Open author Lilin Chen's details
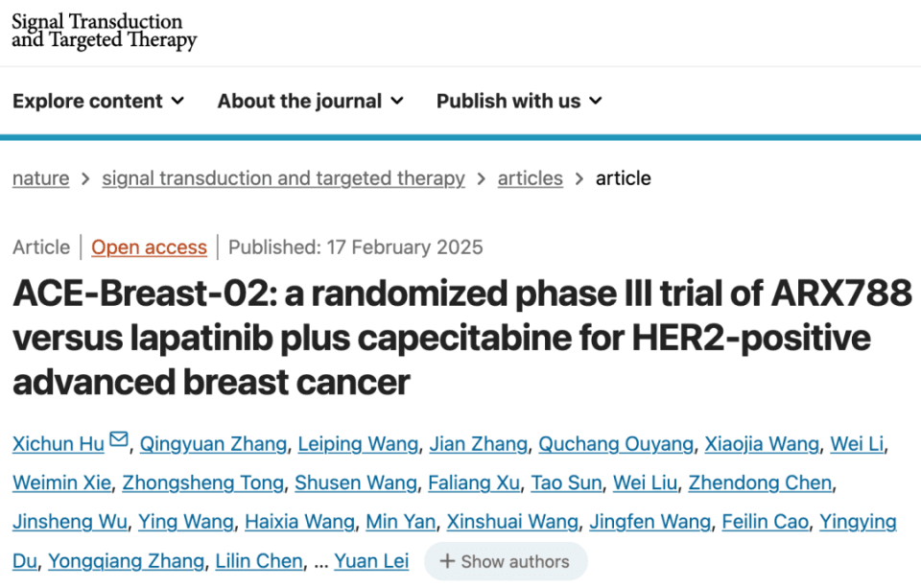 click(x=259, y=561)
